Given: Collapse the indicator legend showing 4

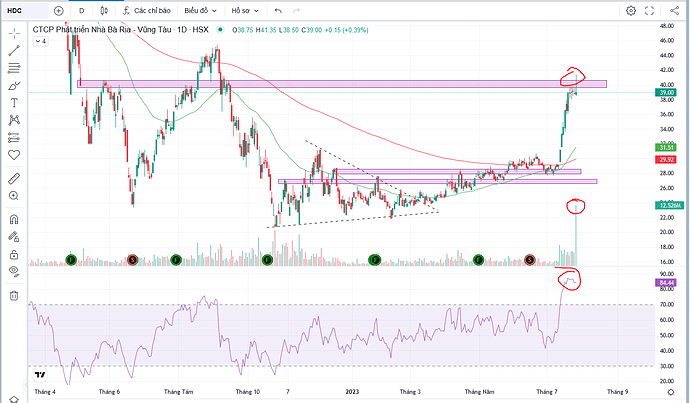Looking at the screenshot, I should [40, 41].
